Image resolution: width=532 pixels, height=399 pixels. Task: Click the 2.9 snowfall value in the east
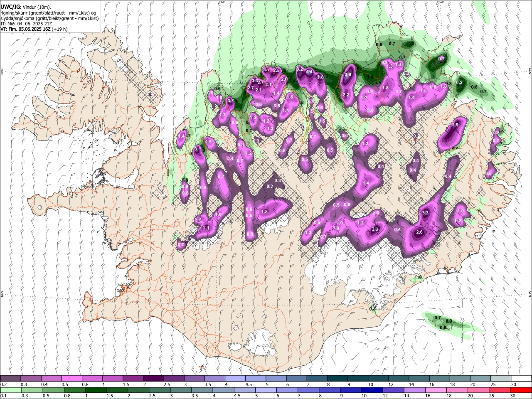click(455, 125)
